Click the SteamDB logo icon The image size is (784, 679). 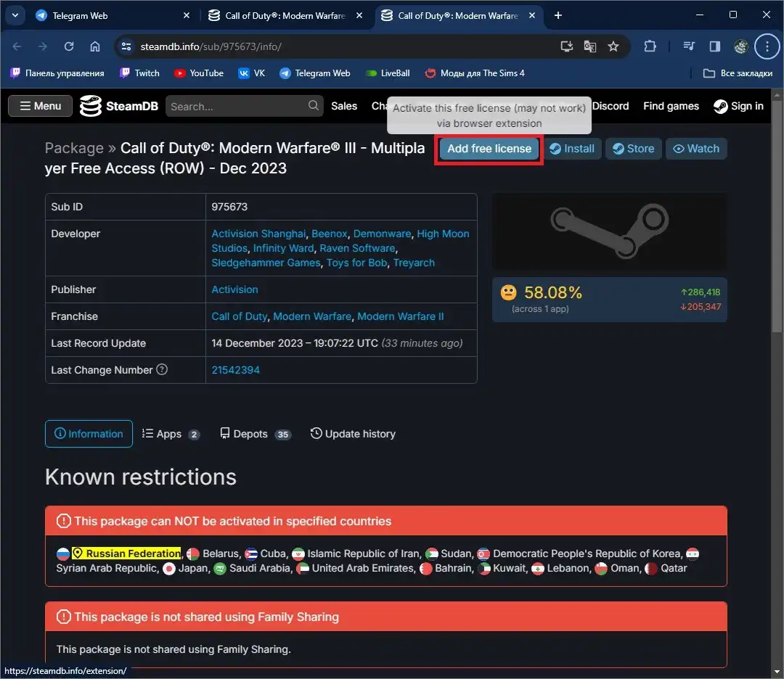(91, 106)
